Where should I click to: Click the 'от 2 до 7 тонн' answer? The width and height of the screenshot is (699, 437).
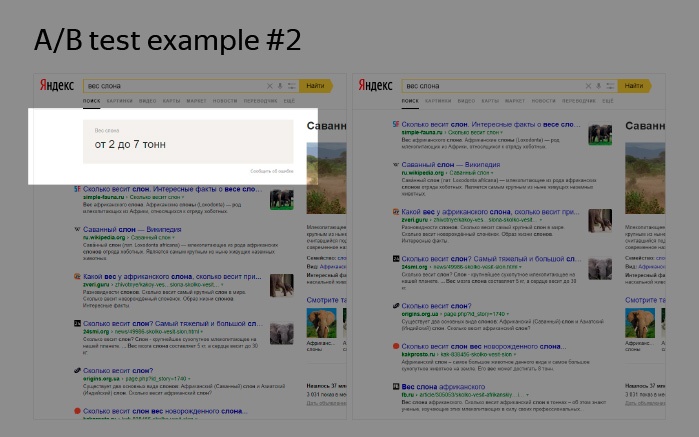tap(130, 144)
